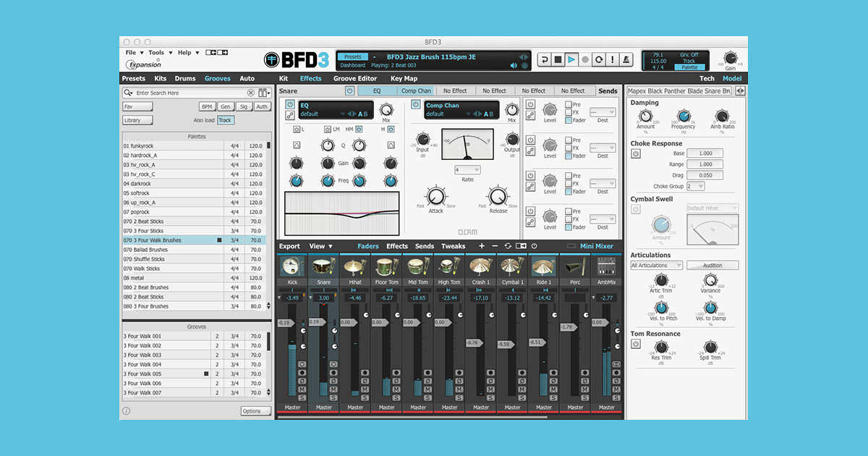
Task: Select the High Tom channel thumbnail
Action: tap(449, 267)
